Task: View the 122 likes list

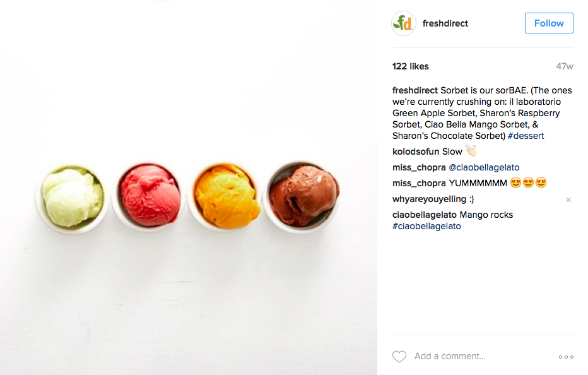Action: point(411,66)
